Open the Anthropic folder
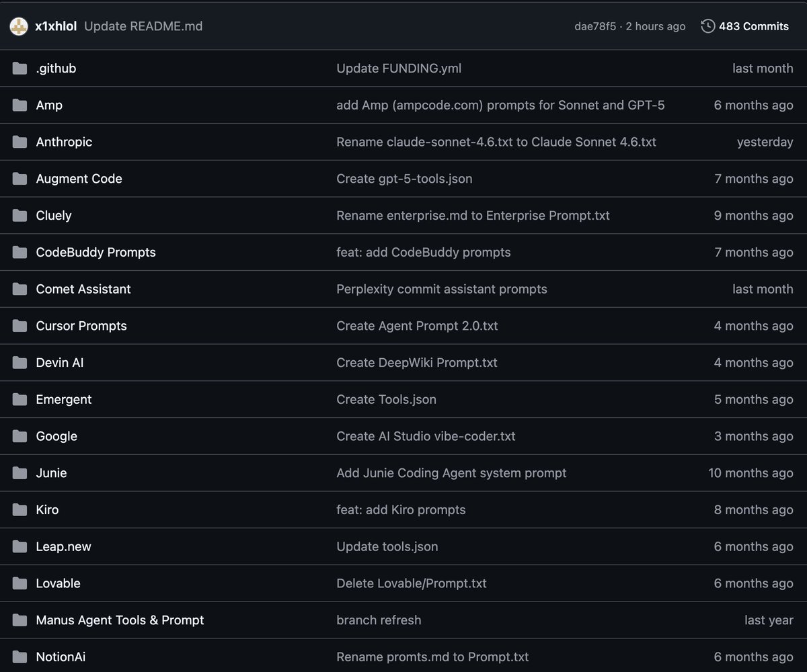This screenshot has height=672, width=807. point(64,142)
